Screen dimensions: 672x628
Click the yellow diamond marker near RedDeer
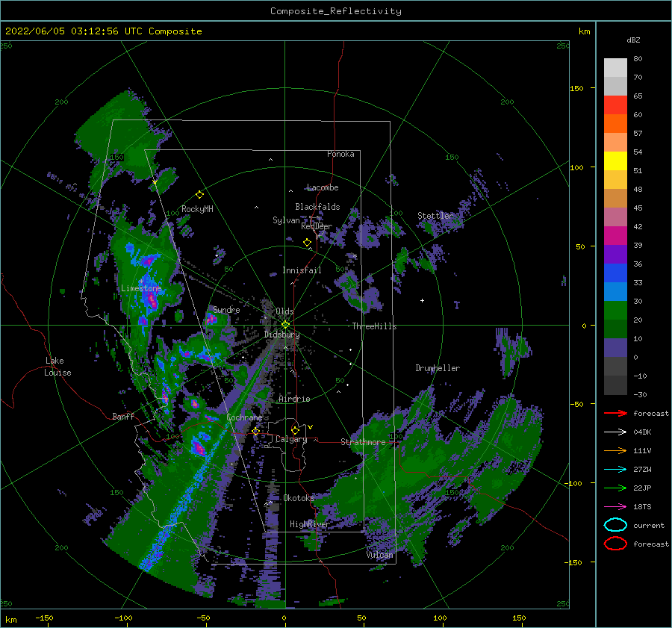coord(308,243)
